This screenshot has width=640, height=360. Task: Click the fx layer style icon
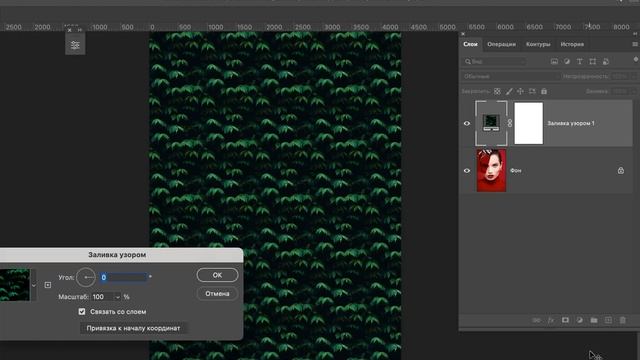(x=551, y=320)
